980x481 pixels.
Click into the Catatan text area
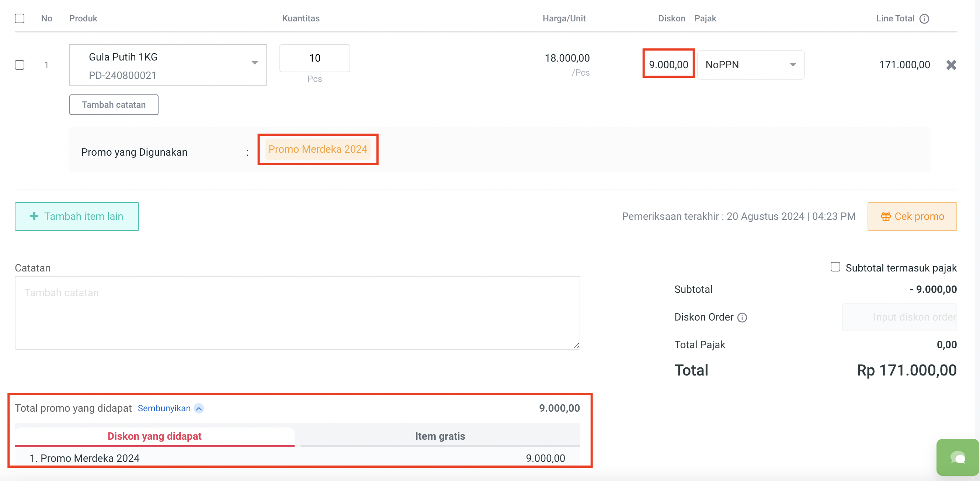(x=297, y=313)
